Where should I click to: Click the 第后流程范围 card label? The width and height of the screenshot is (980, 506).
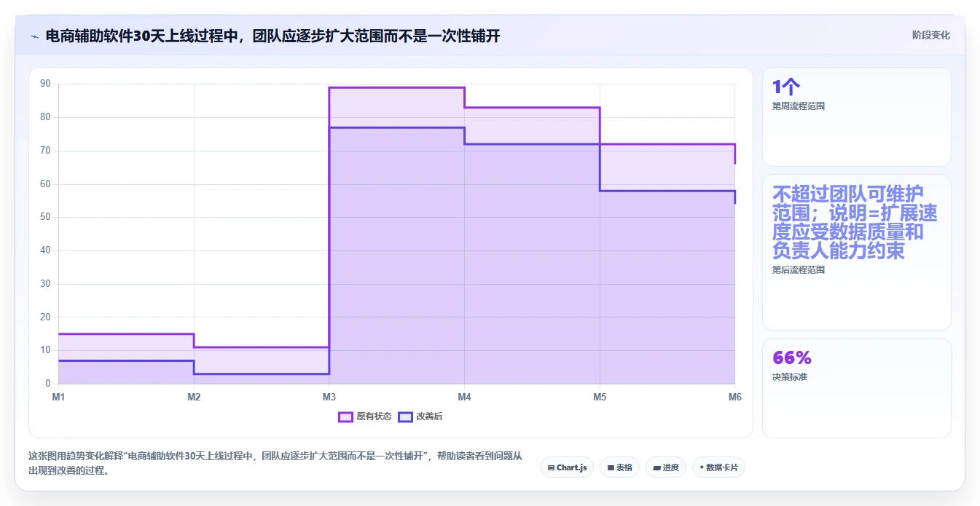[799, 269]
